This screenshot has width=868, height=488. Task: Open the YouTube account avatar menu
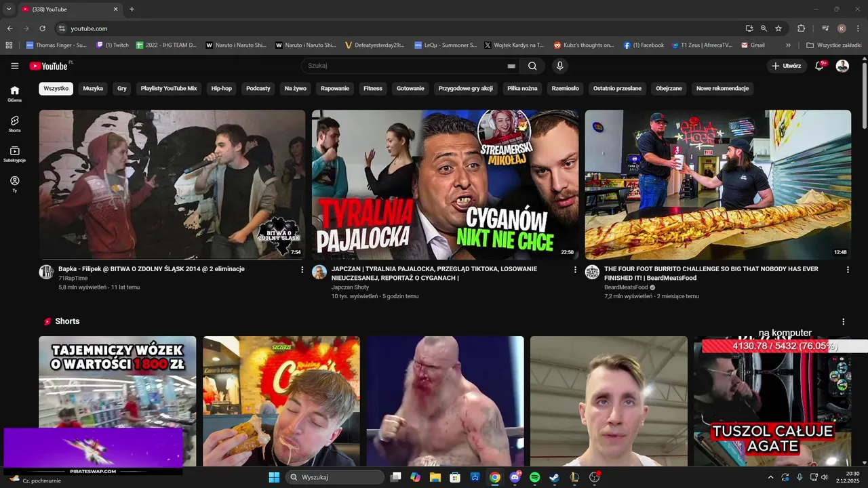coord(842,66)
